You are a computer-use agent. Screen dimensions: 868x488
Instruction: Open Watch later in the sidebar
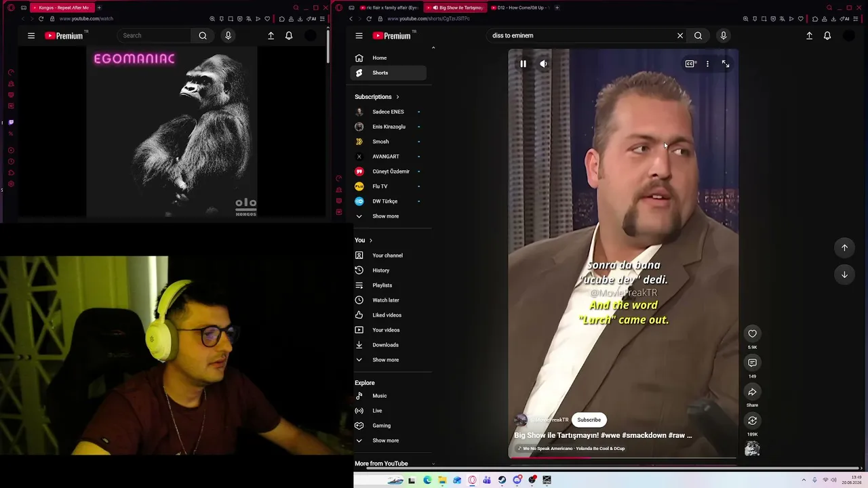point(389,300)
